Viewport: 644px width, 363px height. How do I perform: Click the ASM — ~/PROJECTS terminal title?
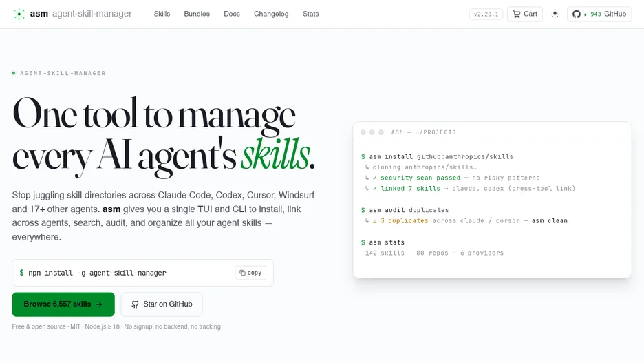click(423, 132)
